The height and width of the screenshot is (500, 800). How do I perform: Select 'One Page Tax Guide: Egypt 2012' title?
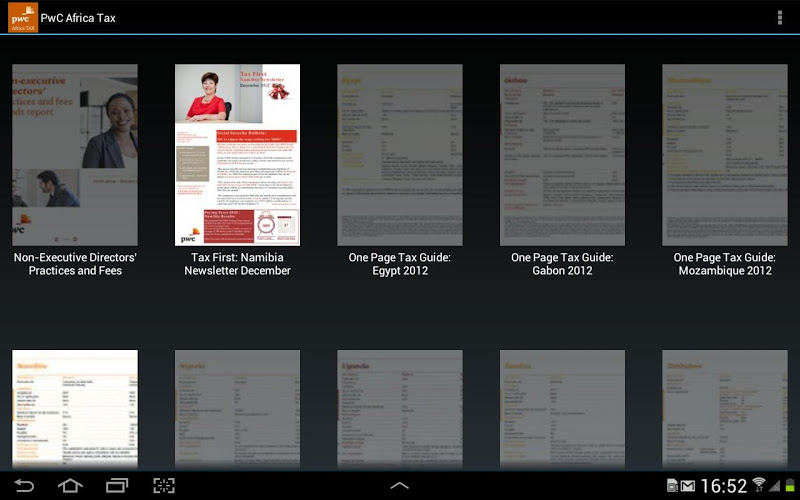[399, 264]
